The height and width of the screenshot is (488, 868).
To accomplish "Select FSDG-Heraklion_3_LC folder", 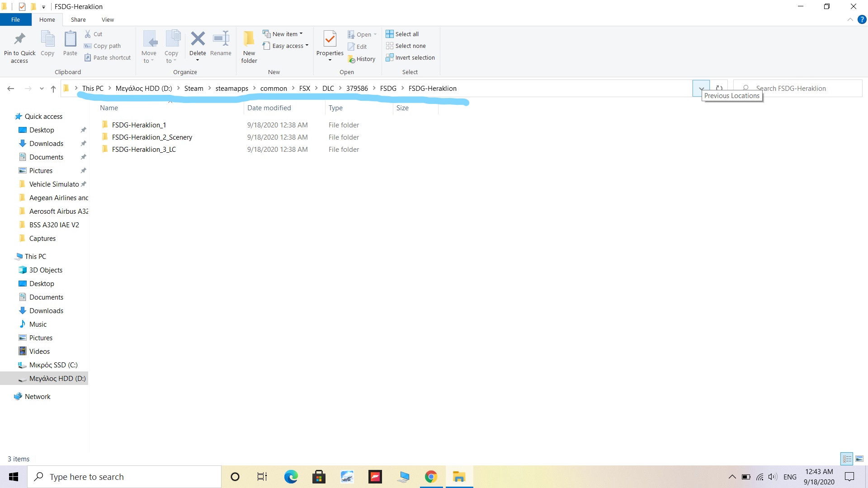I will pyautogui.click(x=144, y=150).
